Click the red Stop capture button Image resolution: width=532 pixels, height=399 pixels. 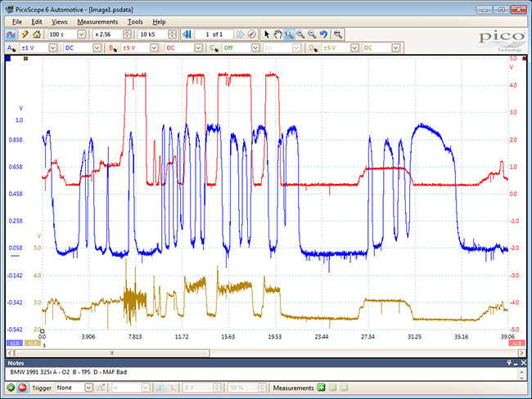(x=22, y=388)
